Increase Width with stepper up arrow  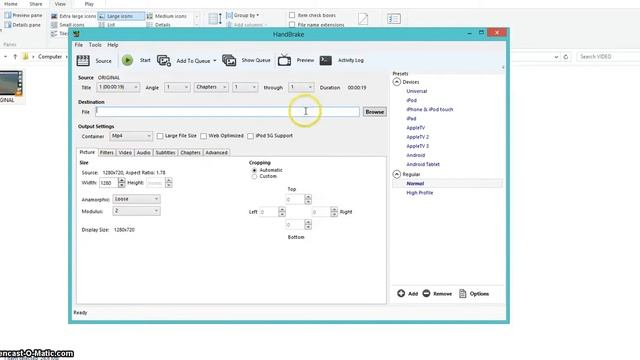coord(122,180)
